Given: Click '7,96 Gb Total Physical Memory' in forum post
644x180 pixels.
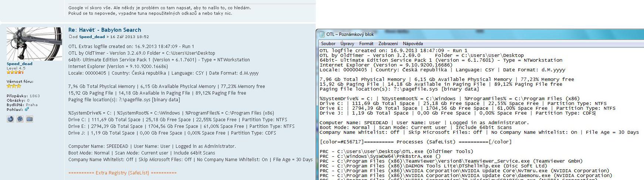Looking at the screenshot, I should point(102,86).
